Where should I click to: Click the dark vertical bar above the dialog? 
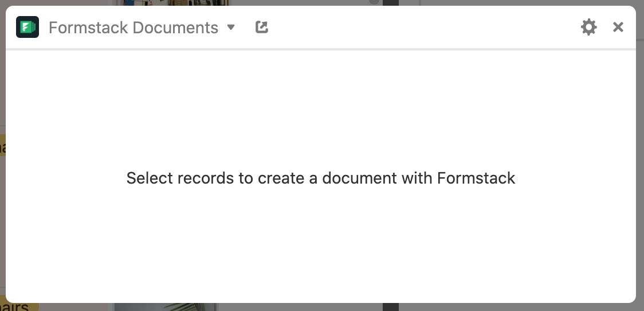point(391,2)
